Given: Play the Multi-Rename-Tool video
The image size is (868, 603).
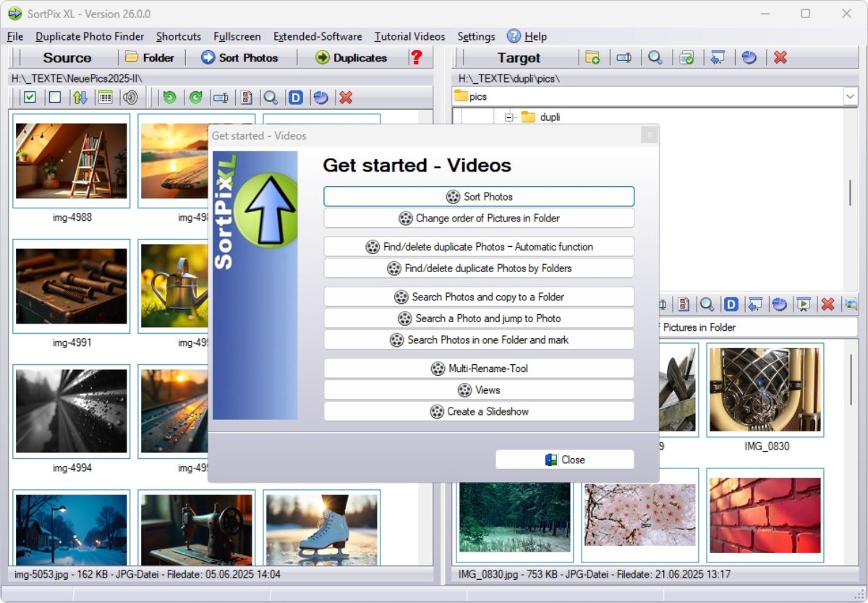Looking at the screenshot, I should [479, 368].
